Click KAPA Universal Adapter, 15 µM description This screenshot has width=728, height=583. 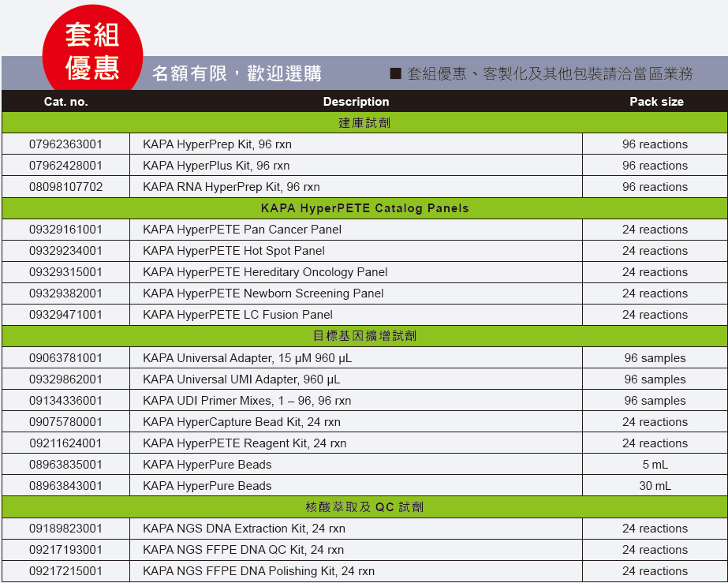[x=247, y=358]
